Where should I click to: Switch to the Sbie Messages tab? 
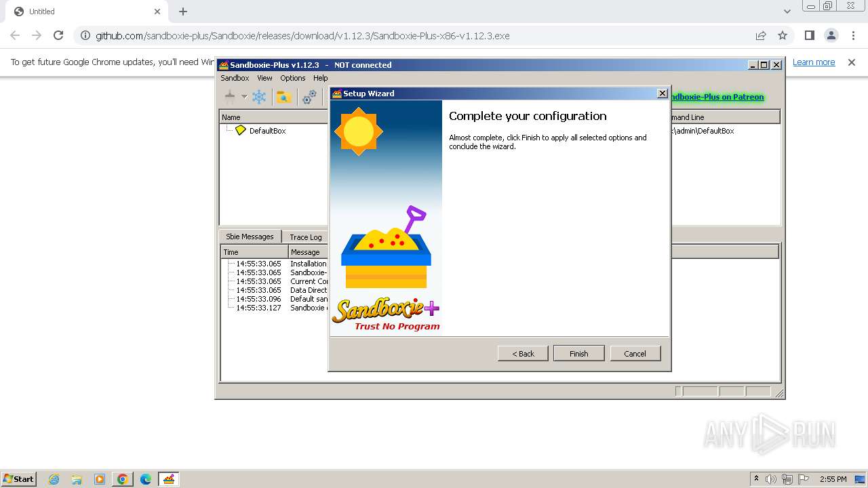(250, 237)
